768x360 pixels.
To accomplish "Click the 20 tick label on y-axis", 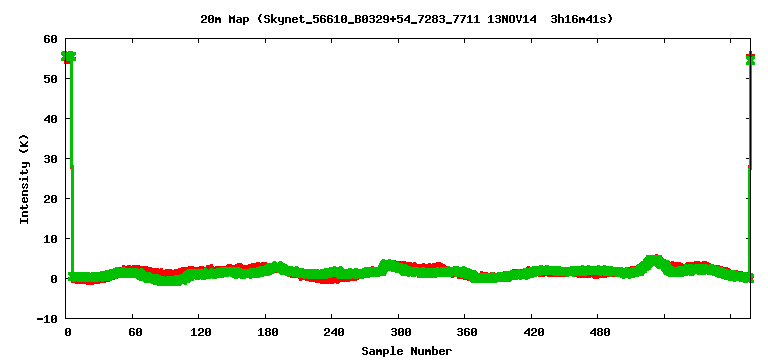I will (51, 199).
